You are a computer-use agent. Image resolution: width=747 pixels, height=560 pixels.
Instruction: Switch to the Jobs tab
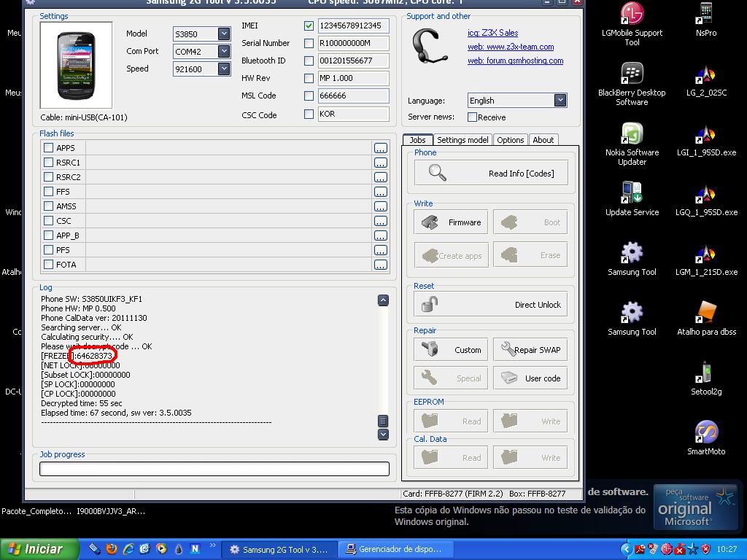pos(418,140)
